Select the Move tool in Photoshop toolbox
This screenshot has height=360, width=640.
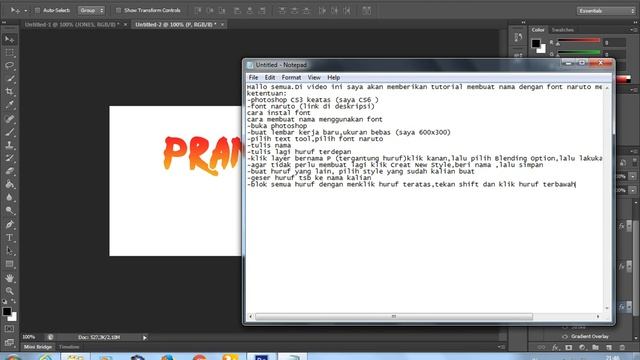(x=10, y=39)
